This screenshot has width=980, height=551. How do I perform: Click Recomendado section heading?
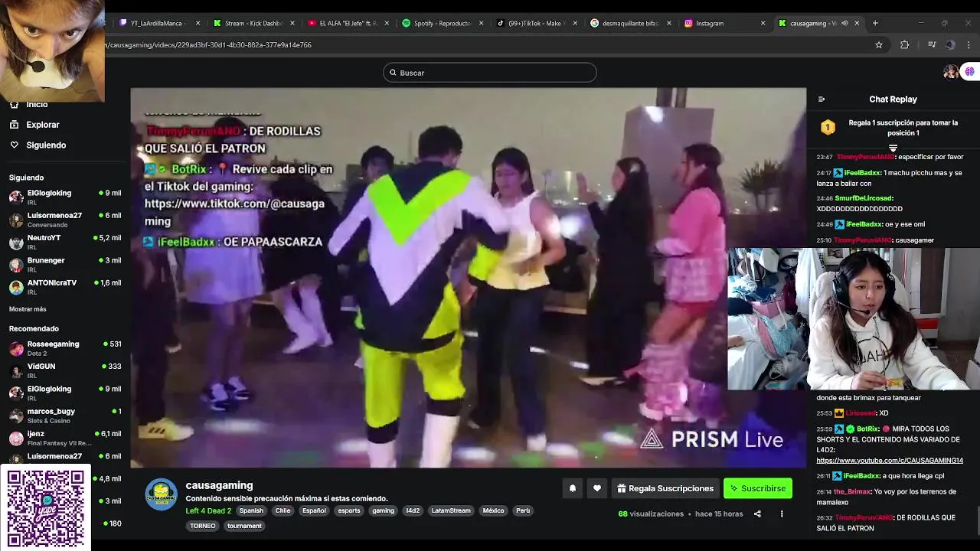[34, 328]
